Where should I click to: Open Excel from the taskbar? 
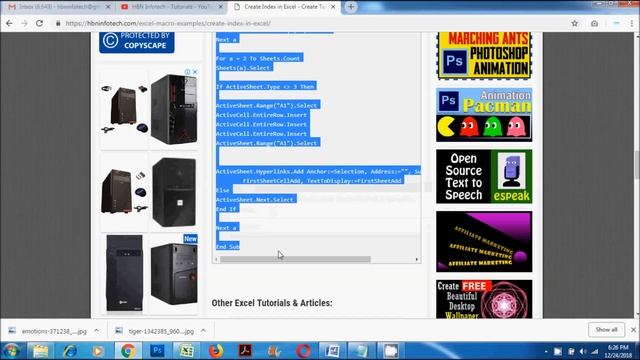(187, 351)
